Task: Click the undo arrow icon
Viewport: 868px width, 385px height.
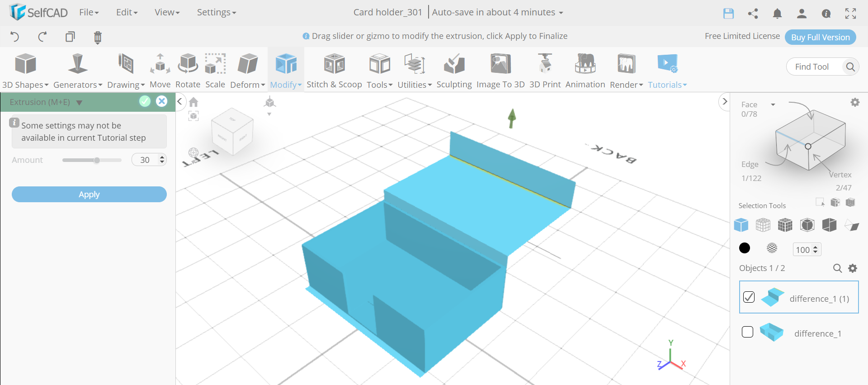Action: 14,37
